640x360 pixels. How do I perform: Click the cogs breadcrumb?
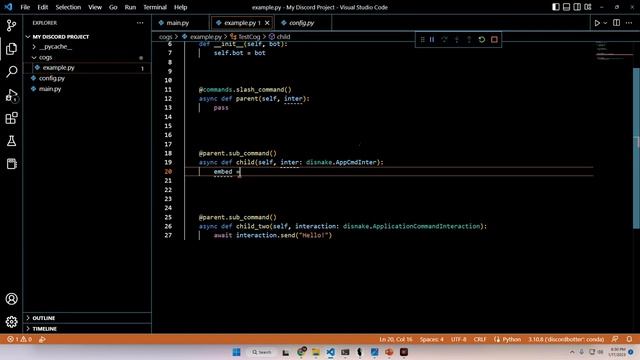click(x=165, y=37)
